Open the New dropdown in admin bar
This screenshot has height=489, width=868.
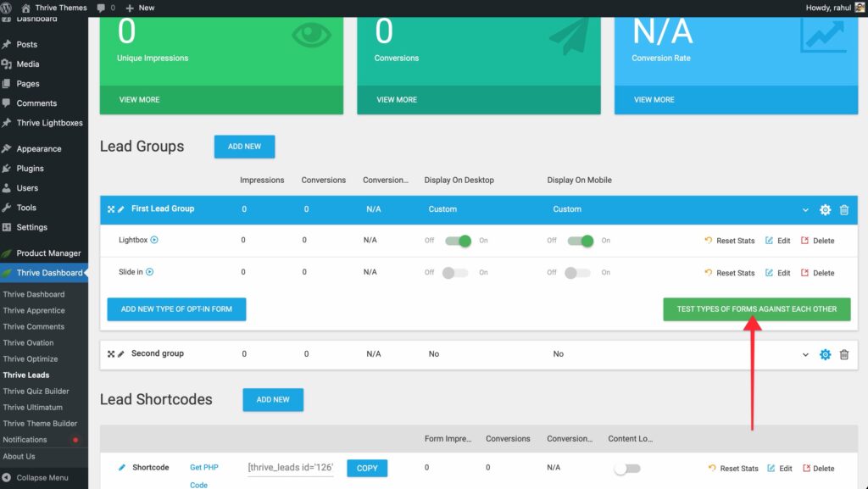click(x=140, y=8)
